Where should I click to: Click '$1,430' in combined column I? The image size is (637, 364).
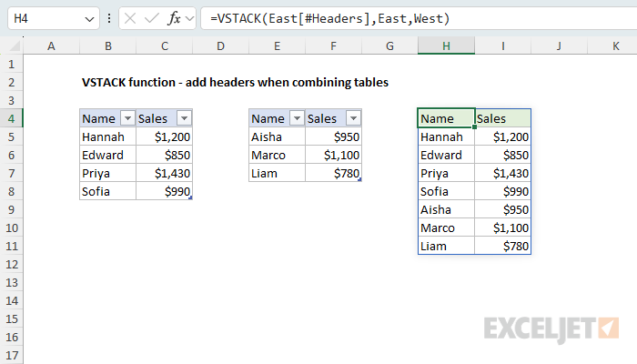503,173
